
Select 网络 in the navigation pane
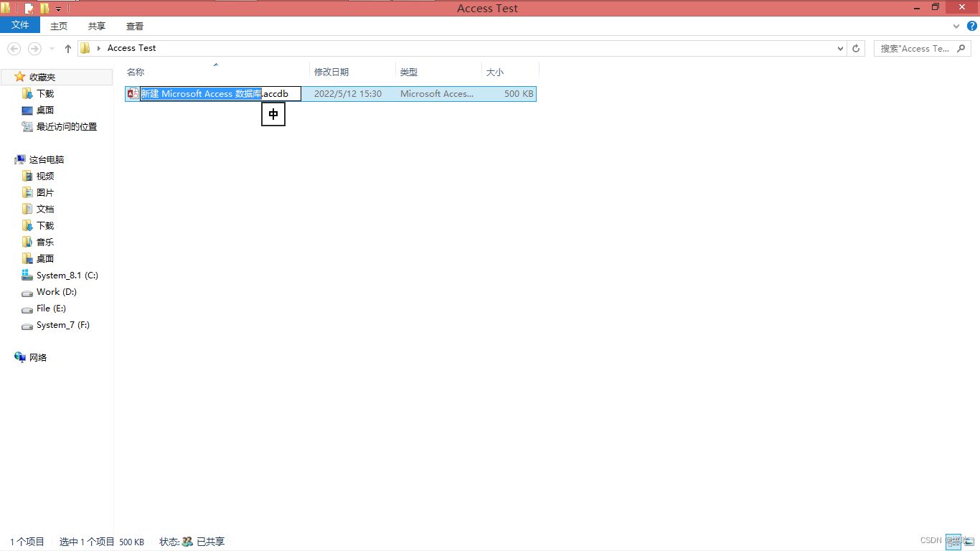38,357
